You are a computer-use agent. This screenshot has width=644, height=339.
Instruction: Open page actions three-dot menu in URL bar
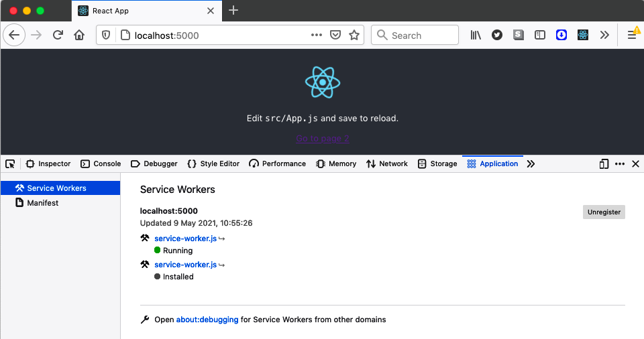317,36
